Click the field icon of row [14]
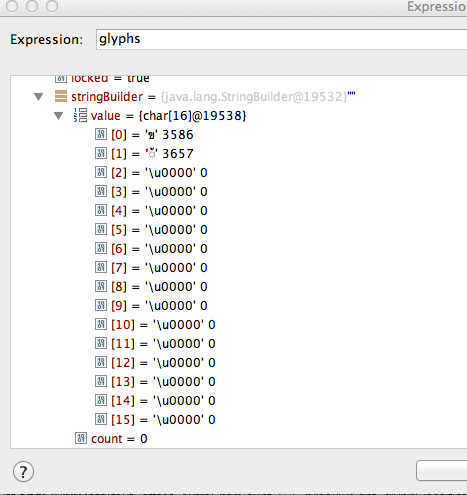Screen dimensions: 467x495 pos(101,400)
